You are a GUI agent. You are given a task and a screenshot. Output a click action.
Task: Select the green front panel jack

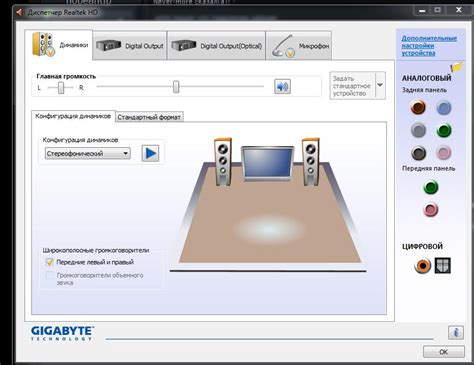[431, 187]
